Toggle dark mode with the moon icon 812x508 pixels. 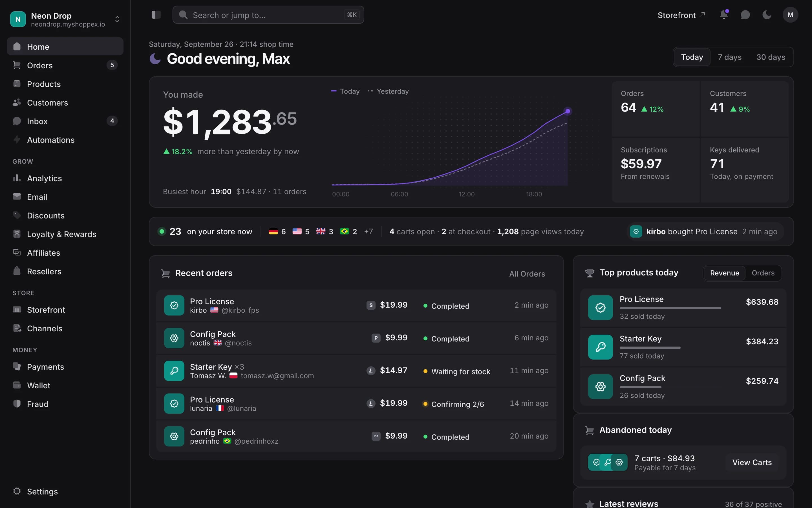[x=767, y=15]
